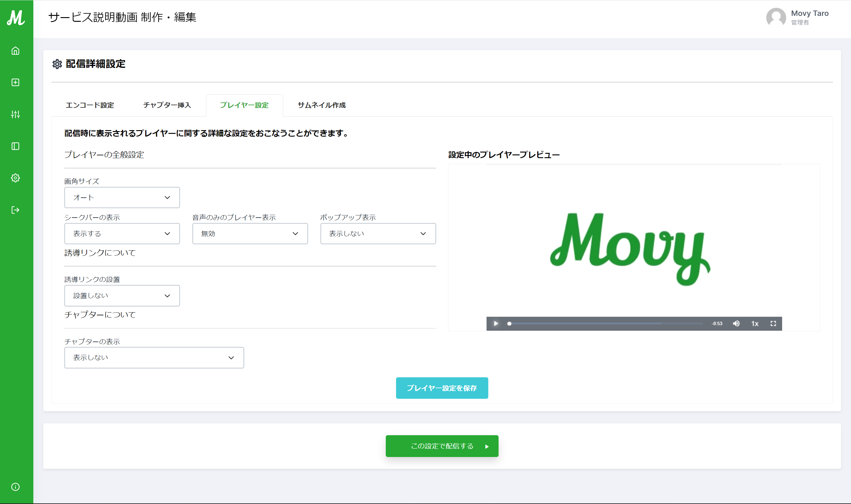Click the Movy M logo icon
851x504 pixels.
pyautogui.click(x=16, y=18)
